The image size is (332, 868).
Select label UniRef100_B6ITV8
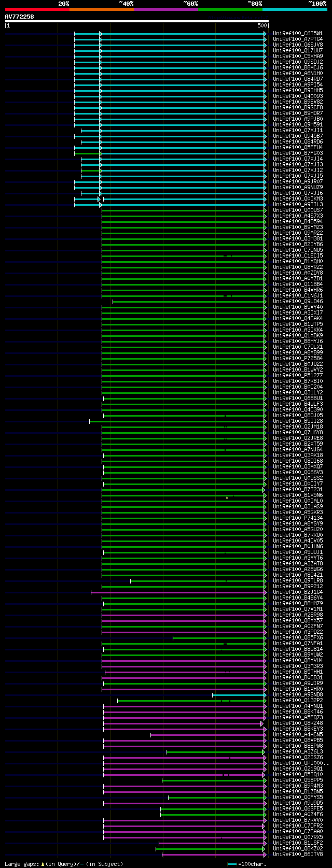pos(298,854)
